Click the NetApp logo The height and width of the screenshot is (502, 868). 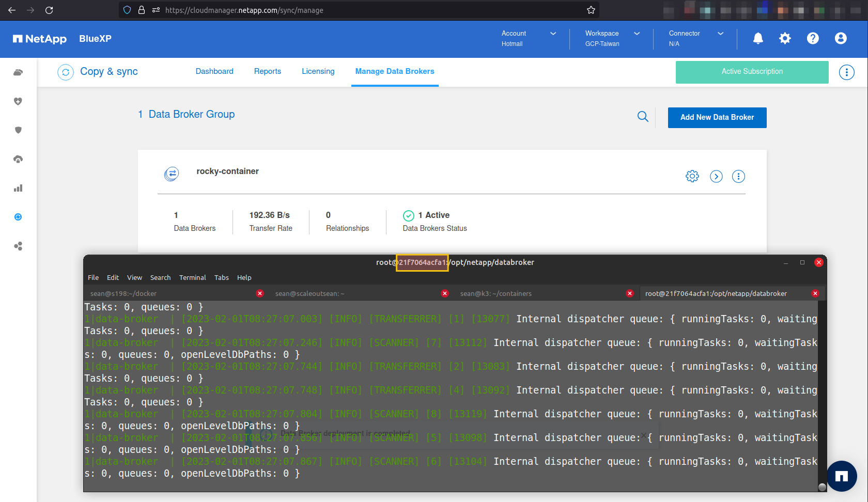tap(40, 39)
